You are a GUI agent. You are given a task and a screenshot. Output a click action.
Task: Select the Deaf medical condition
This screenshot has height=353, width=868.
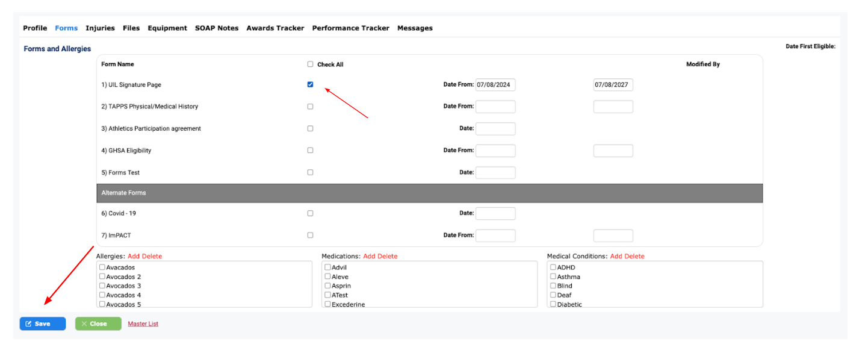553,295
